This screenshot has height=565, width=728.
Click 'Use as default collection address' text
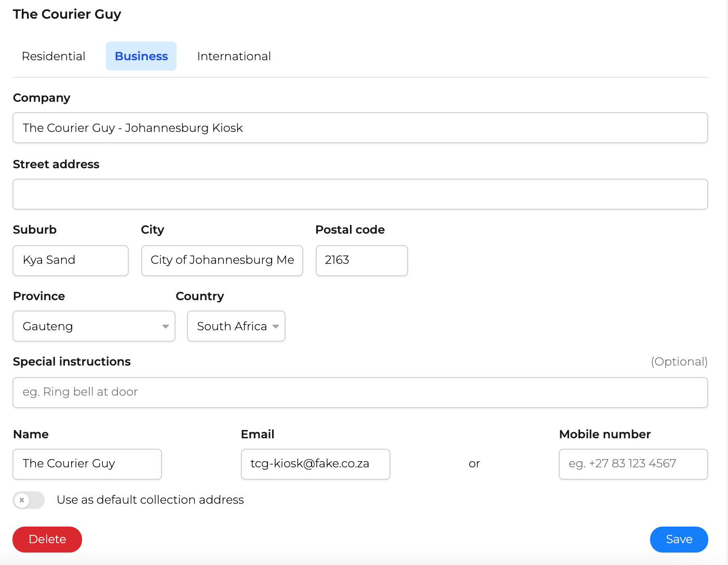150,500
